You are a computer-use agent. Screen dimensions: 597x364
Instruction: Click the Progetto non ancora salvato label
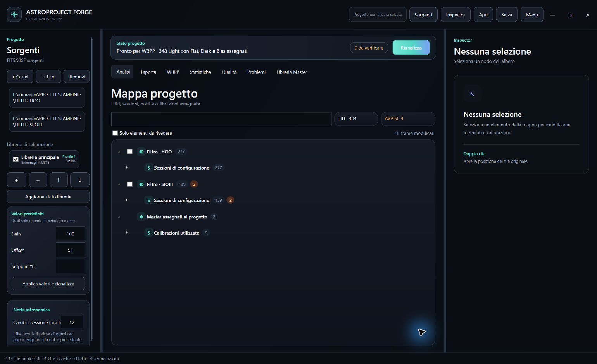(378, 15)
